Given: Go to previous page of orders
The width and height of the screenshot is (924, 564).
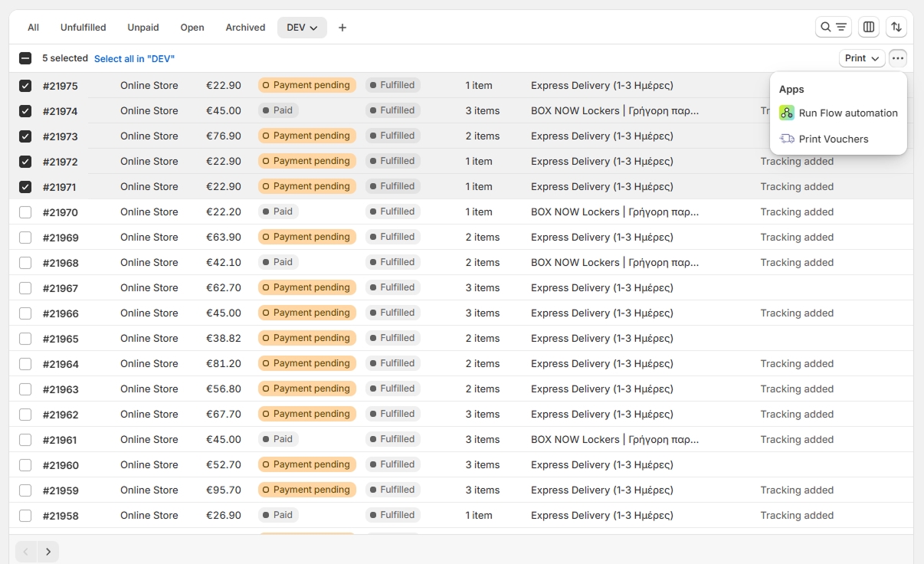Looking at the screenshot, I should click(26, 551).
